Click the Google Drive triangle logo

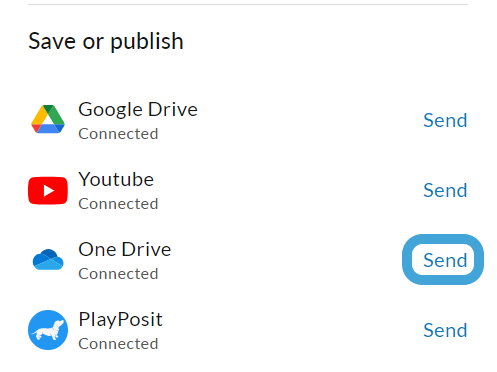[x=48, y=119]
